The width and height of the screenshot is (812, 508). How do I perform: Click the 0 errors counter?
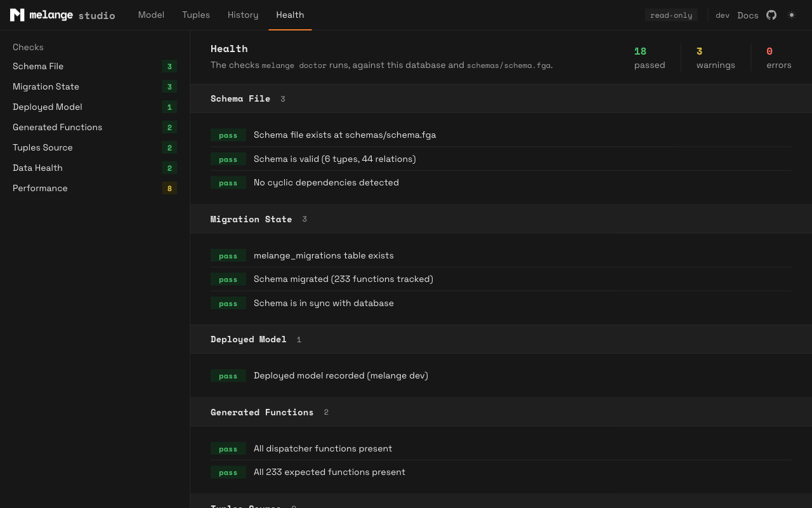click(779, 57)
